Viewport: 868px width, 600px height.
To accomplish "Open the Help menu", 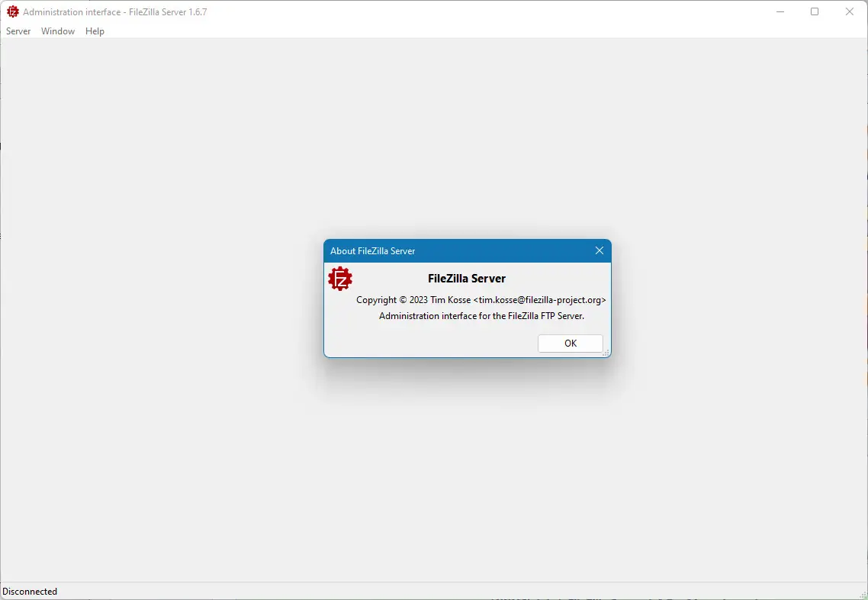I will 95,31.
